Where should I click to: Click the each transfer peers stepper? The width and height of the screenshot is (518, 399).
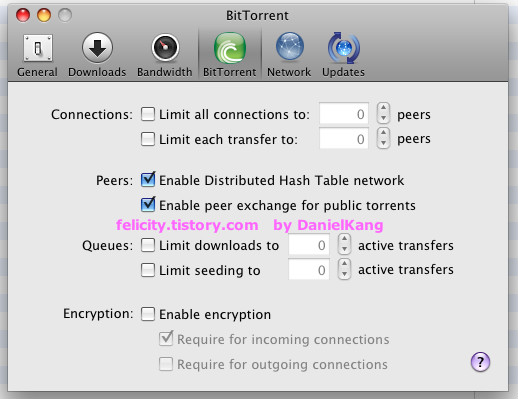point(383,138)
